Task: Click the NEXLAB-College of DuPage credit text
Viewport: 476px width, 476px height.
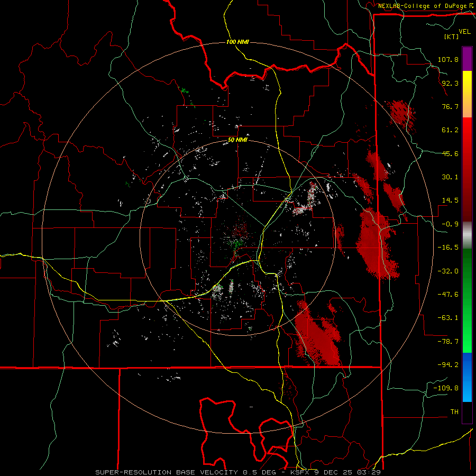Action: 424,6
